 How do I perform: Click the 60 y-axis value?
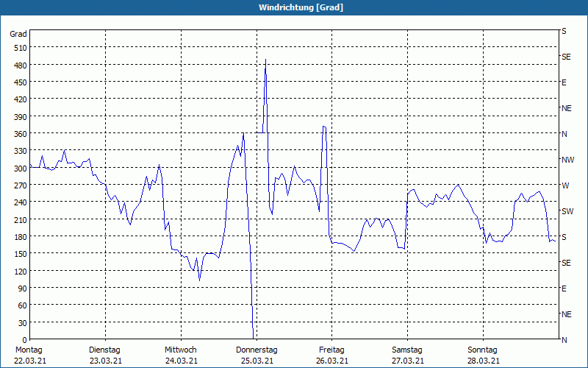22,305
